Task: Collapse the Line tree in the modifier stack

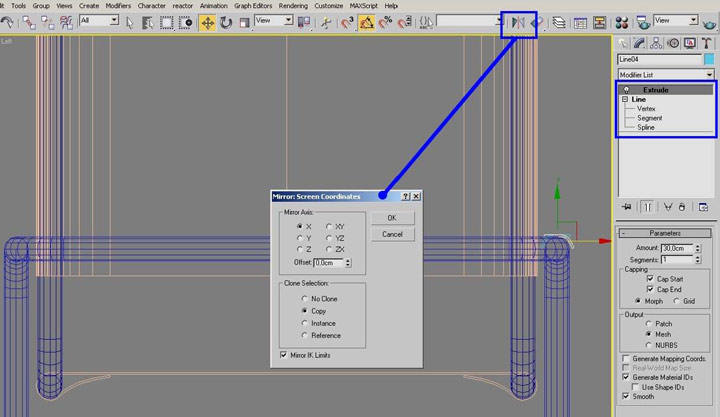Action: [x=625, y=100]
